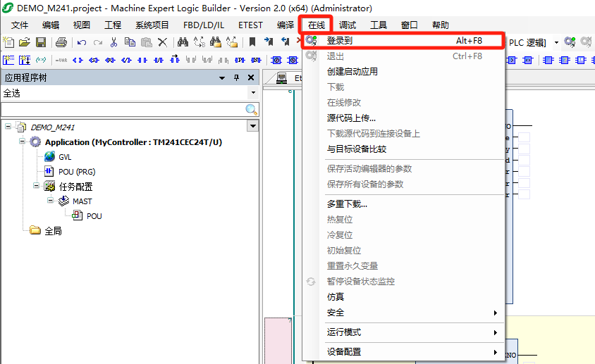Screen dimensions: 595x364
Task: Pin the 应用程序树 panel
Action: (236, 78)
